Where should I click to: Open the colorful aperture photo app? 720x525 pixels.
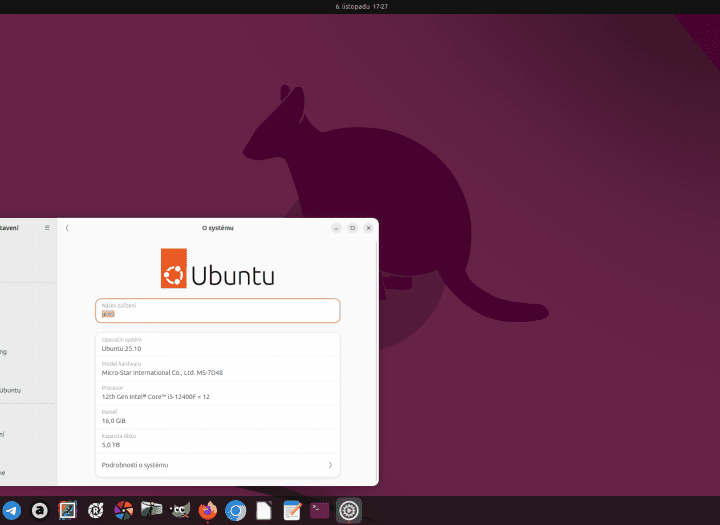(124, 510)
